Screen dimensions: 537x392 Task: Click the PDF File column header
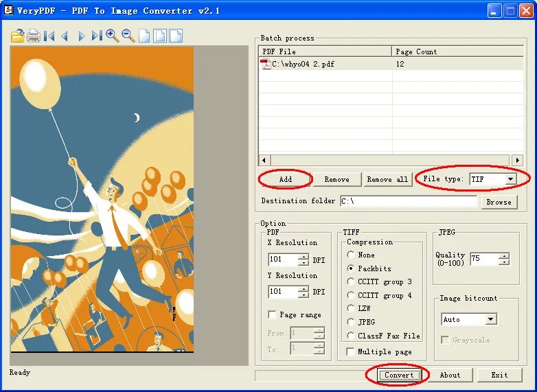click(x=325, y=51)
